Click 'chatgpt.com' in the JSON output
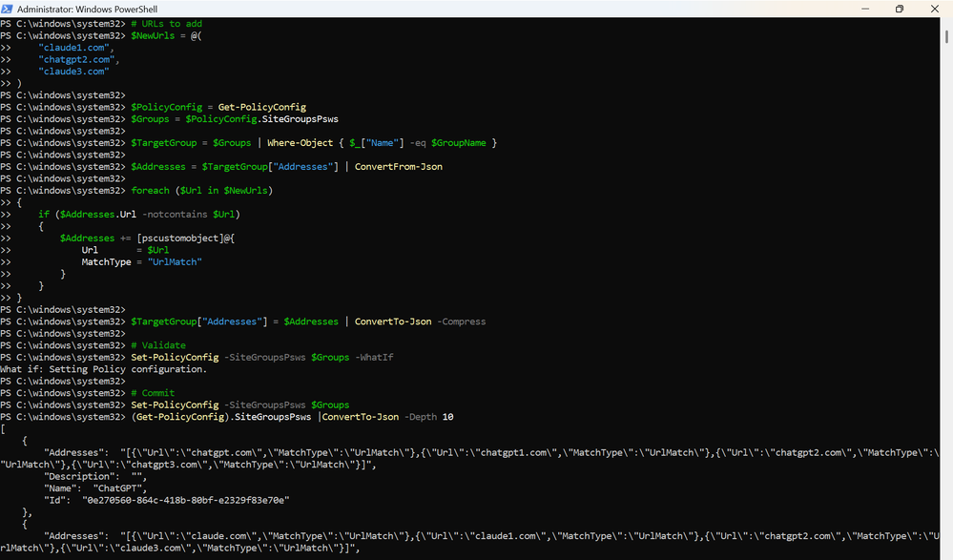953x560 pixels. [221, 452]
